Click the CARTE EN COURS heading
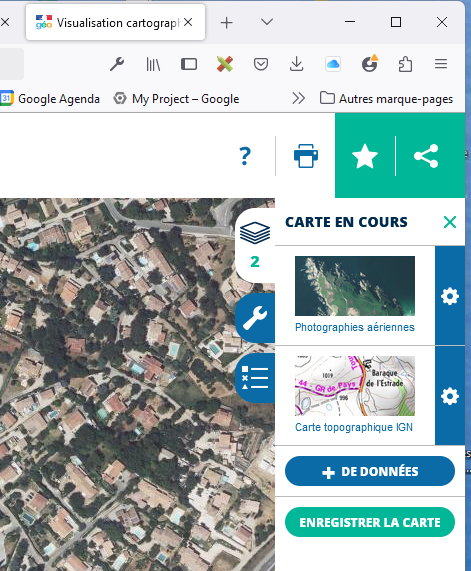 (x=346, y=222)
